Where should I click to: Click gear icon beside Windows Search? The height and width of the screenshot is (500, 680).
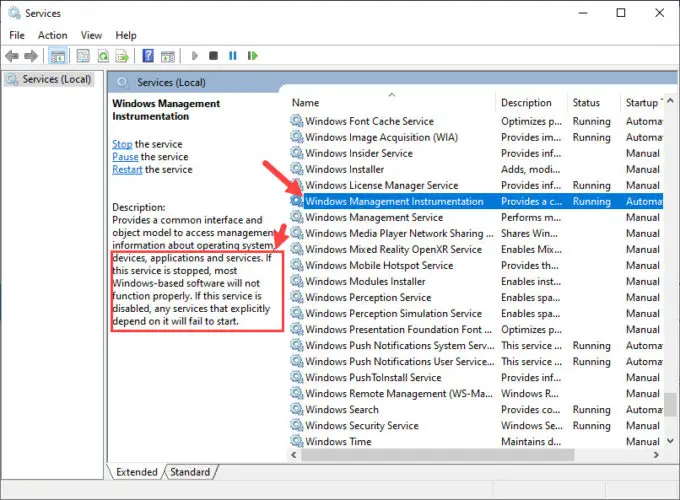pos(297,409)
